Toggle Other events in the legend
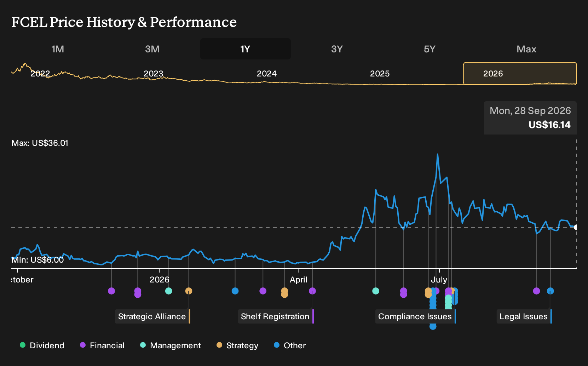The height and width of the screenshot is (366, 588). [290, 345]
